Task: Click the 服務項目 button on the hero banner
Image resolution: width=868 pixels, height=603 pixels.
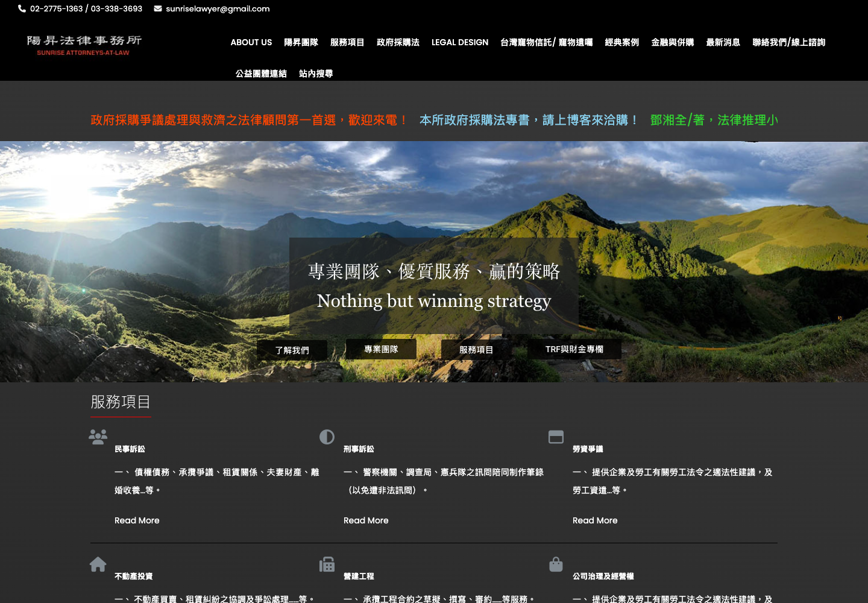Action: pyautogui.click(x=476, y=350)
